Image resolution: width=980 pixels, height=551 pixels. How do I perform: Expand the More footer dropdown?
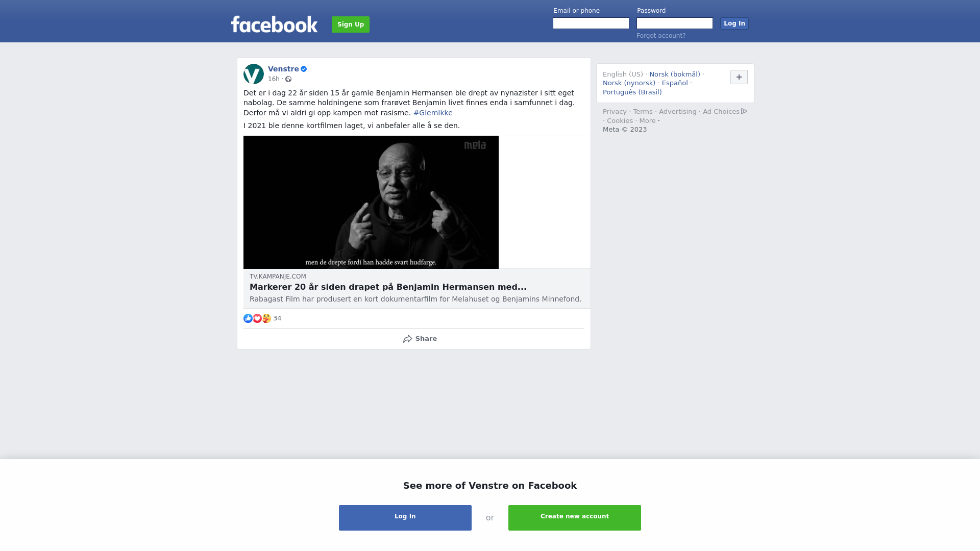coord(649,121)
